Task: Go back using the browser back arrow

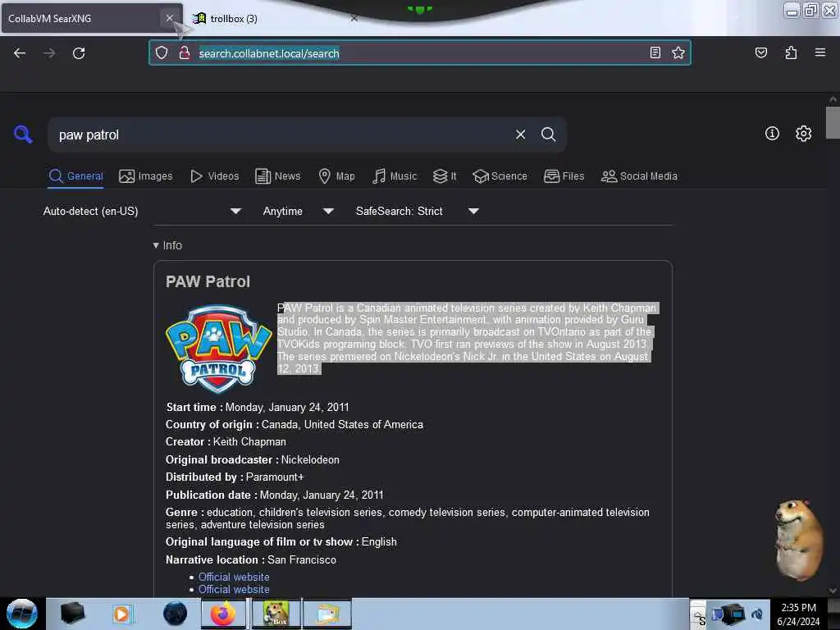Action: (x=20, y=53)
